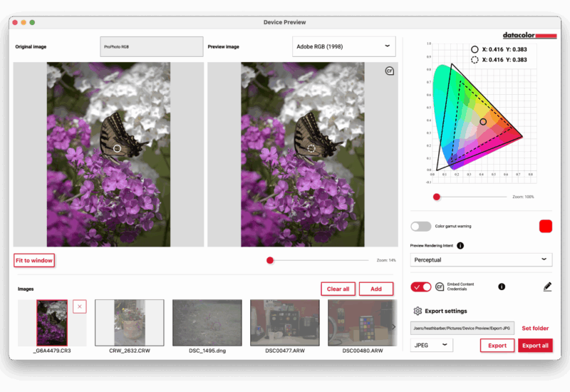
Task: Click the CR icon beside Embed Content Credentials
Action: point(440,287)
